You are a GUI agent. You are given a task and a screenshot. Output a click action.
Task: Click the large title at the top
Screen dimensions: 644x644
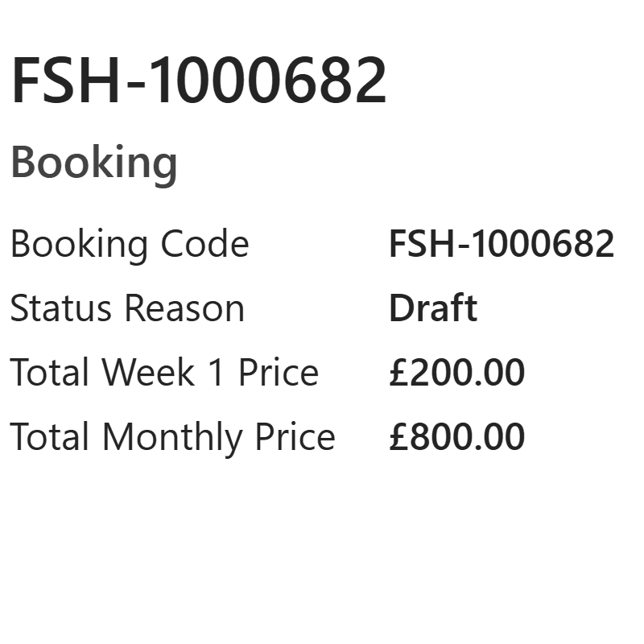(198, 80)
